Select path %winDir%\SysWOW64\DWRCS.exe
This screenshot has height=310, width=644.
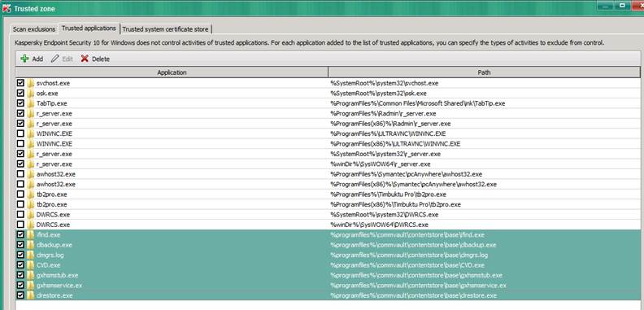pos(380,225)
